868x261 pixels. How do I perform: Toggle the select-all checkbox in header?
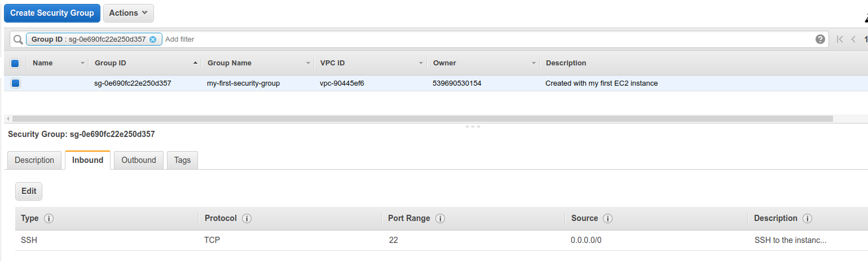[x=15, y=63]
